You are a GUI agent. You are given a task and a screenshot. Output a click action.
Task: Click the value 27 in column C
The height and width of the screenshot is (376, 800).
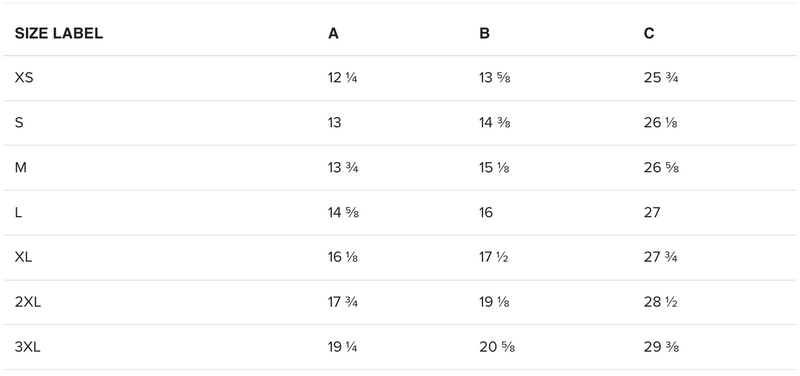click(652, 213)
